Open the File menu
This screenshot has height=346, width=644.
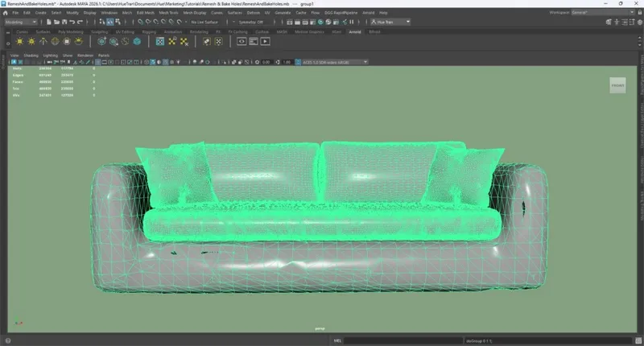coord(15,13)
